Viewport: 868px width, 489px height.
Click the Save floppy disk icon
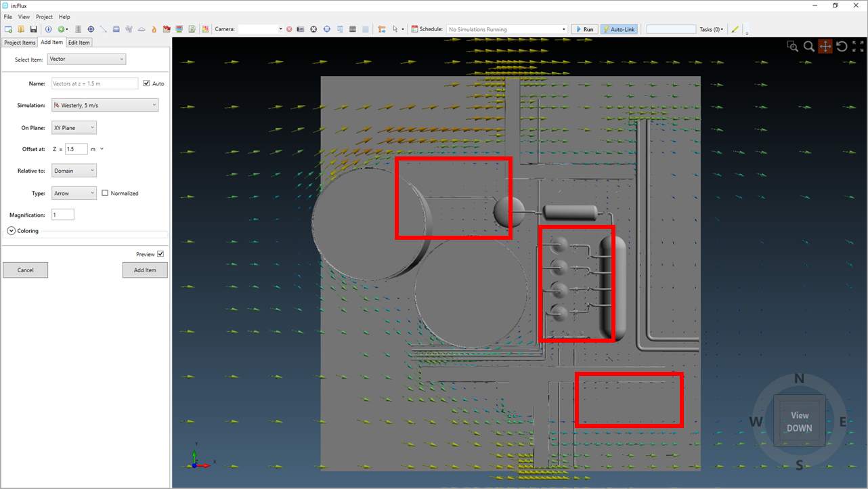(33, 29)
